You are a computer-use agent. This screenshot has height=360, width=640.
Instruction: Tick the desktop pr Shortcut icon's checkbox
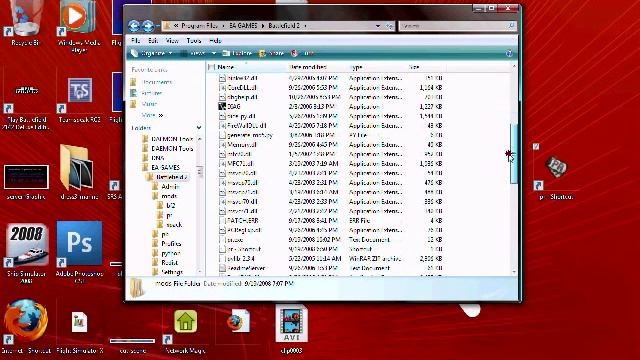point(536,147)
